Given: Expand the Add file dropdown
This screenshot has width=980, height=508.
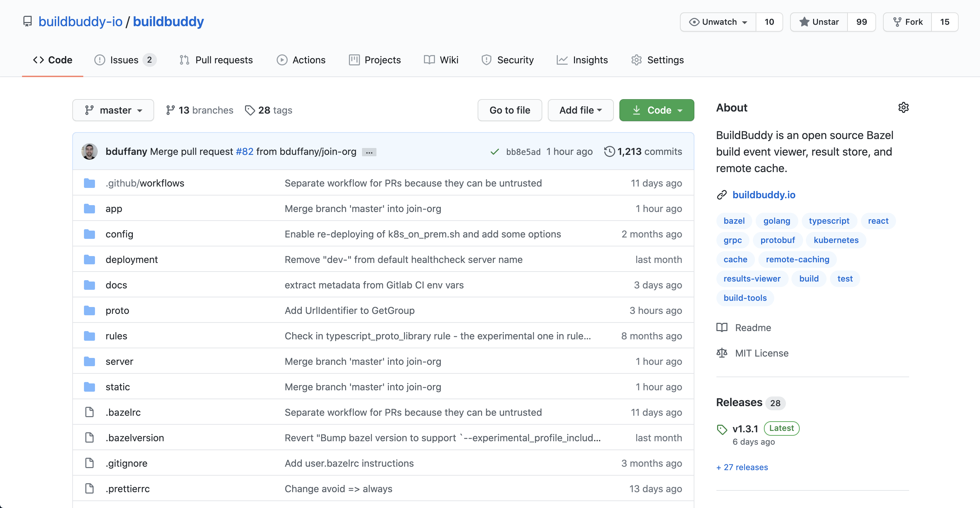Looking at the screenshot, I should pyautogui.click(x=580, y=110).
